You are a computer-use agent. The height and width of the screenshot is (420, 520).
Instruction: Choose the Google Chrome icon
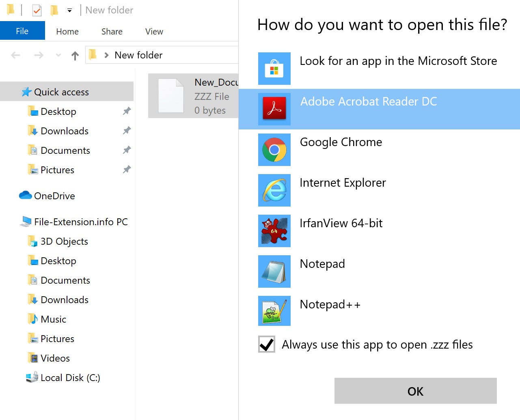[x=274, y=150]
